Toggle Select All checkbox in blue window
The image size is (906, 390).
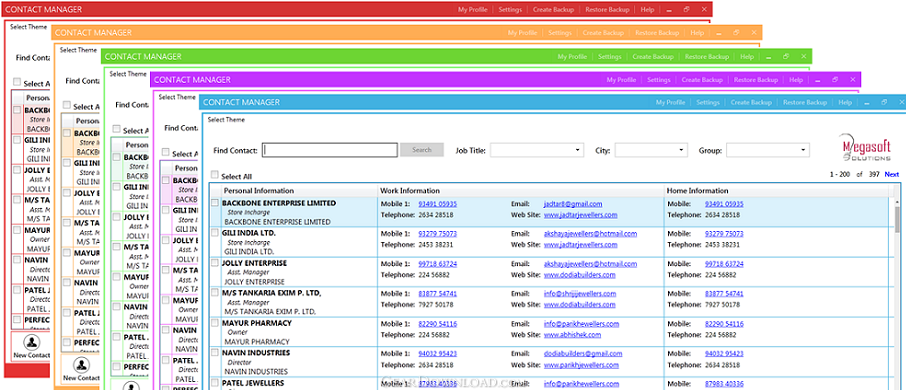[x=215, y=175]
